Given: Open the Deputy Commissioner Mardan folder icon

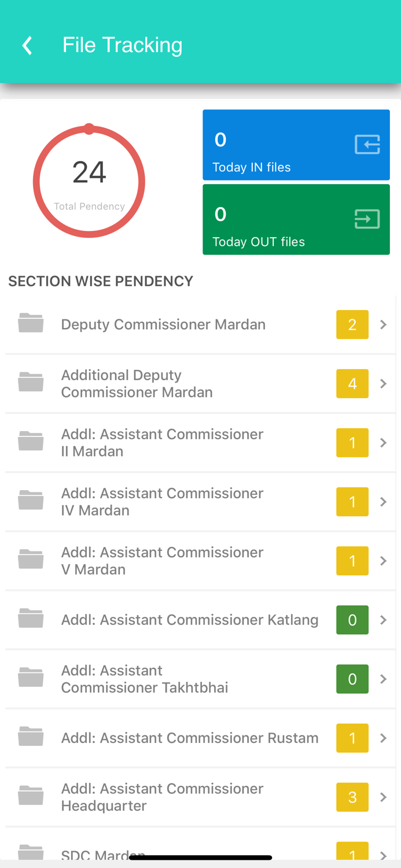Looking at the screenshot, I should 30,324.
